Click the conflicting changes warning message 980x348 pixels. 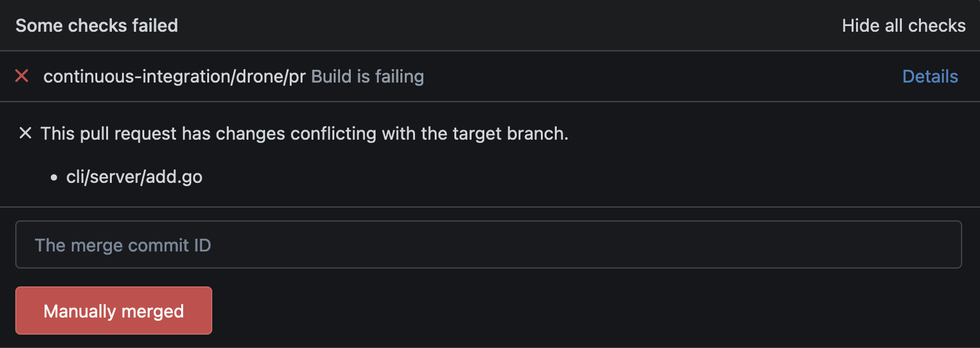pyautogui.click(x=304, y=134)
